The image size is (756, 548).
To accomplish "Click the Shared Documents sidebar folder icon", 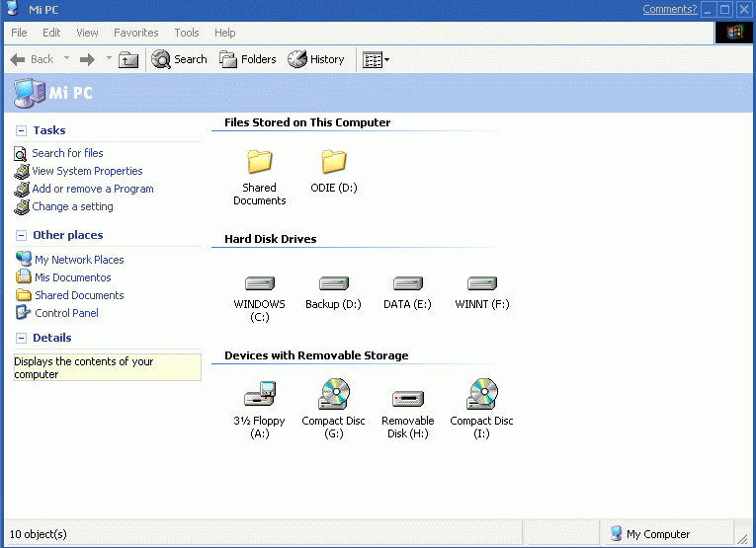I will [23, 294].
